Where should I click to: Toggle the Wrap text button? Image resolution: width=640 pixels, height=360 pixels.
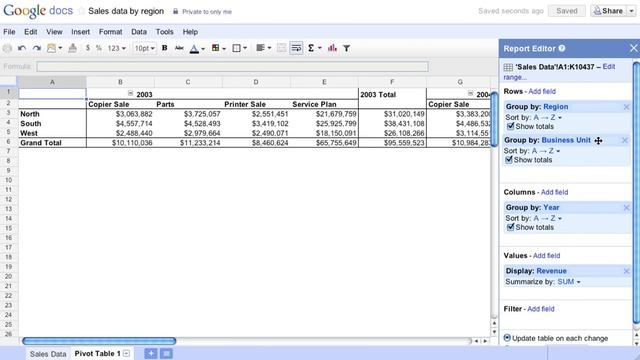[x=296, y=48]
